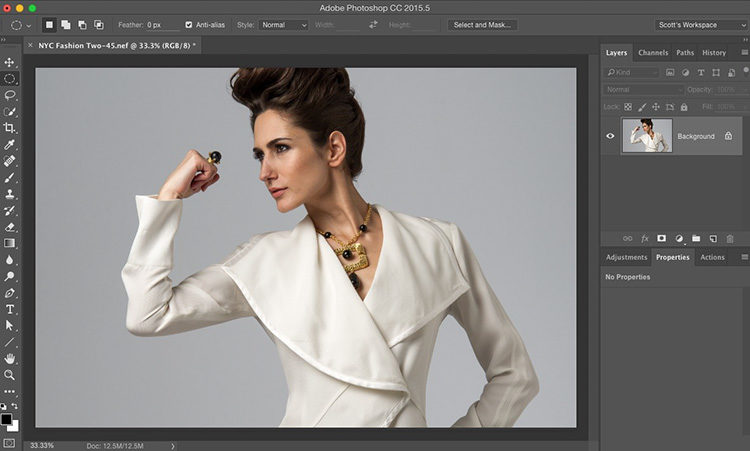Screen dimensions: 750x451
Task: Select the Elliptical Marquee tool
Action: coord(10,78)
